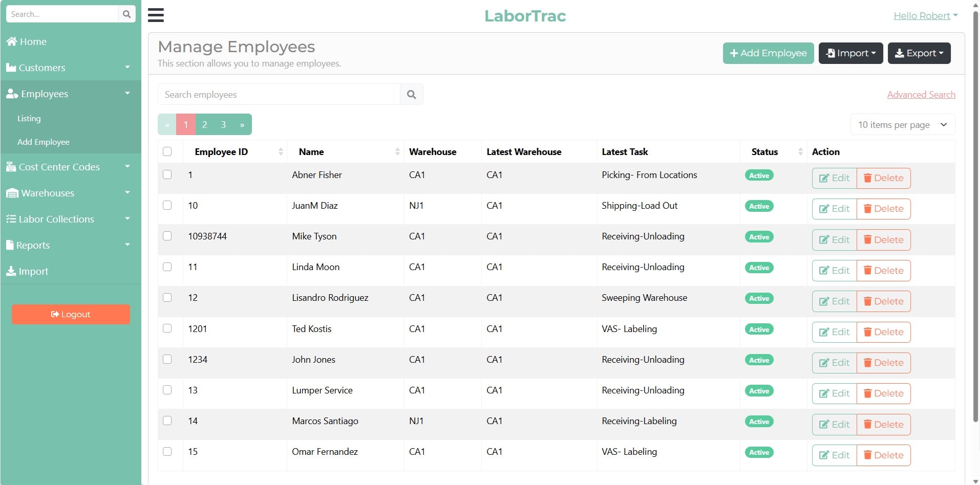
Task: Sort by Status column arrows
Action: click(800, 151)
